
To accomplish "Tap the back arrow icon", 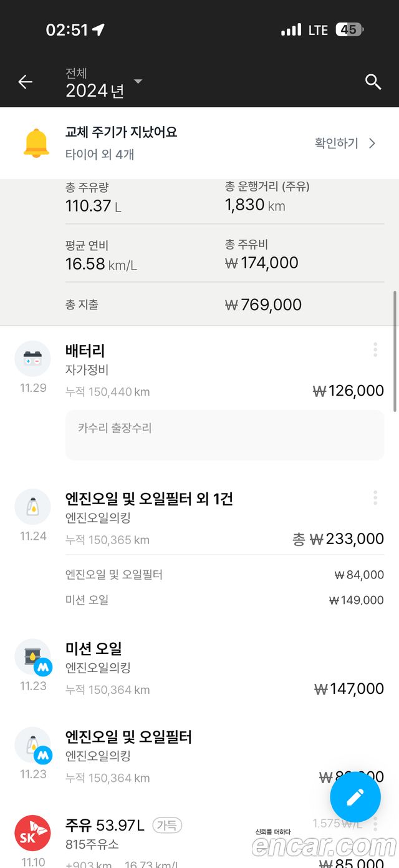I will coord(25,82).
